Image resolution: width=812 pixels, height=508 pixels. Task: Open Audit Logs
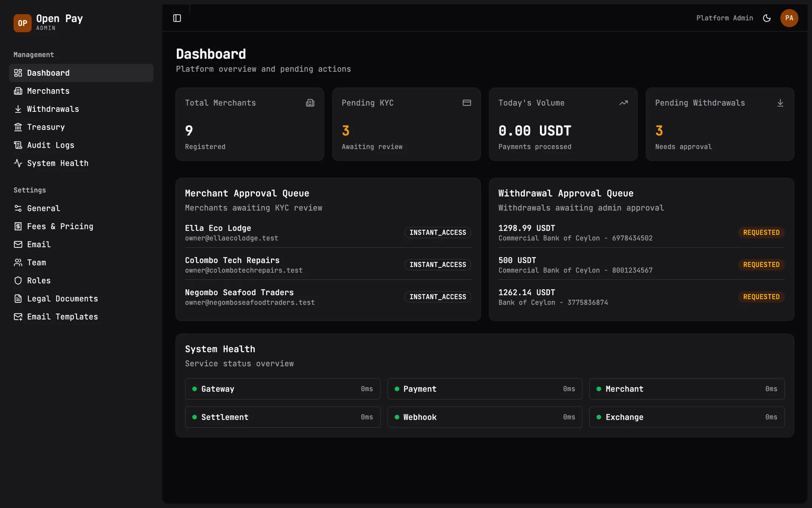click(81, 145)
